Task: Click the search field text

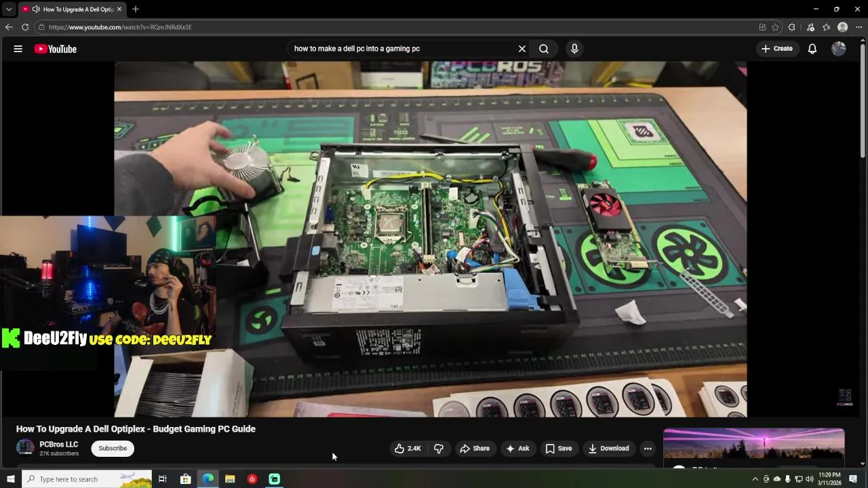Action: 357,49
